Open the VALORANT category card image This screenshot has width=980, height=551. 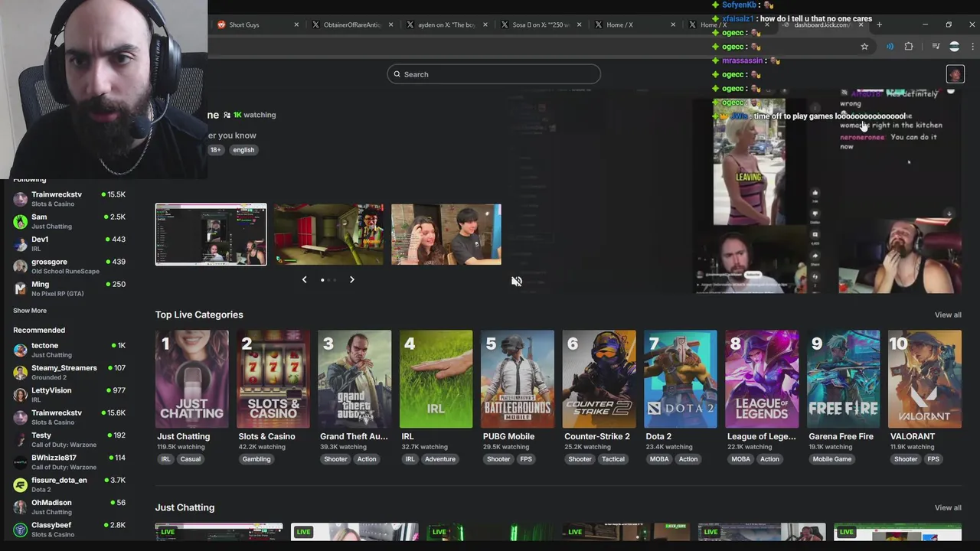[x=925, y=379]
